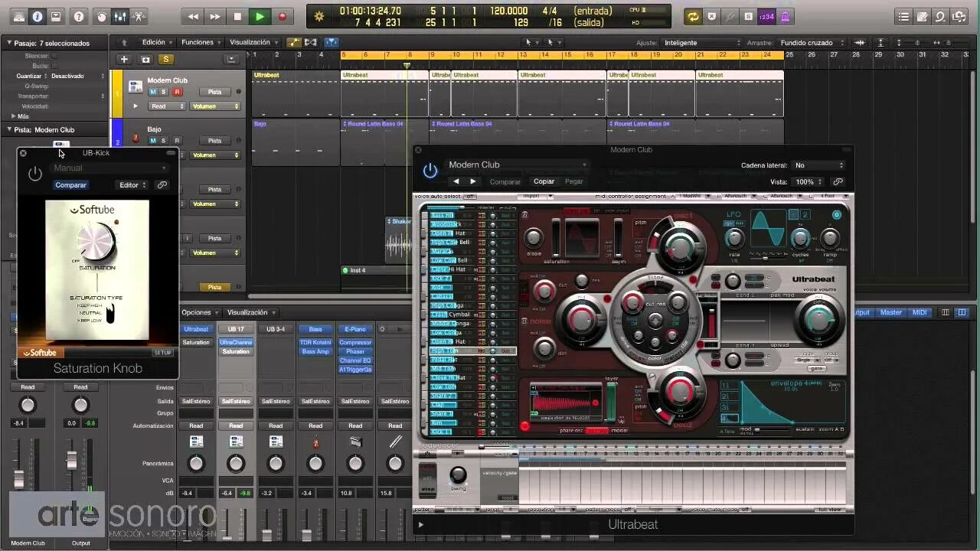Click the link icon in UB-Kick window

point(162,185)
